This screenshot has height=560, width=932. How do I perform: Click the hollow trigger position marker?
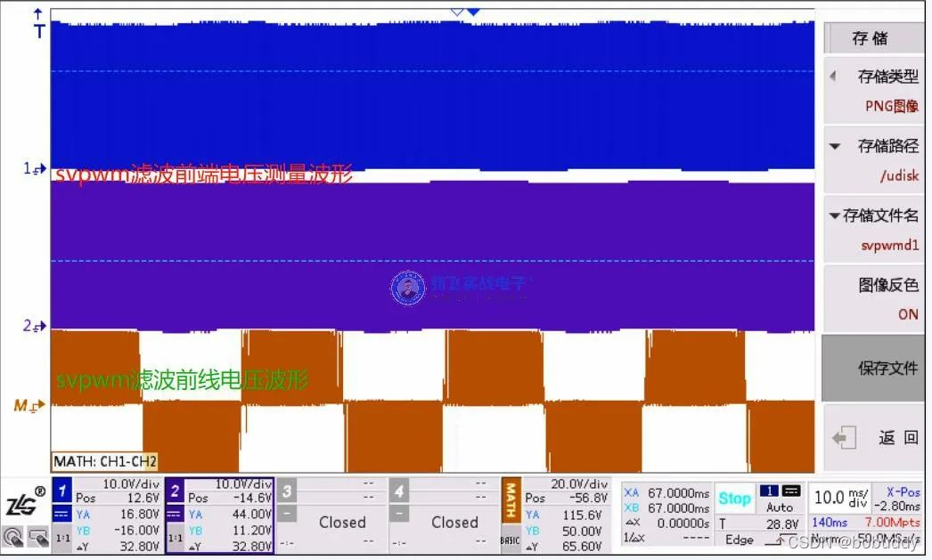click(457, 12)
